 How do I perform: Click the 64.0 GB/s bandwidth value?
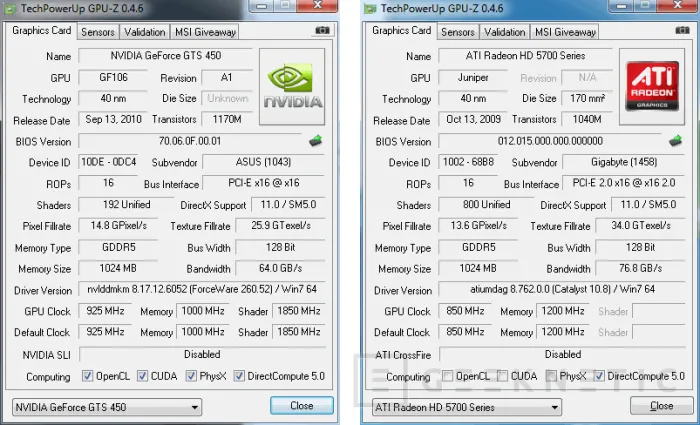point(281,268)
